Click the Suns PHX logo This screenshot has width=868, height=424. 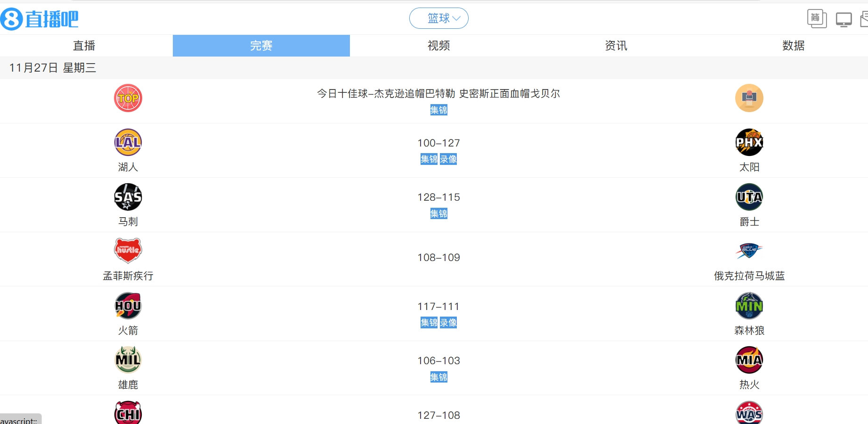coord(749,142)
